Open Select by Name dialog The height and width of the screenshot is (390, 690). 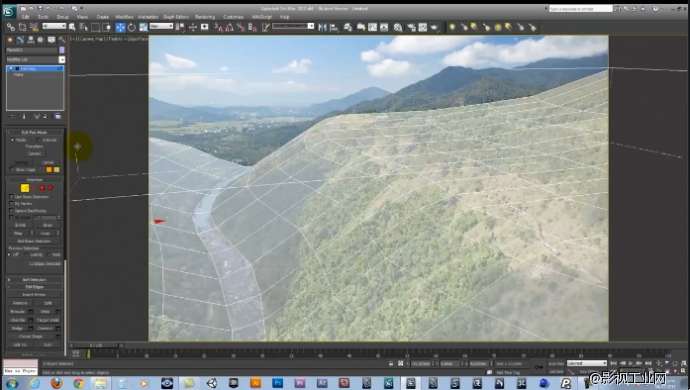(x=83, y=27)
